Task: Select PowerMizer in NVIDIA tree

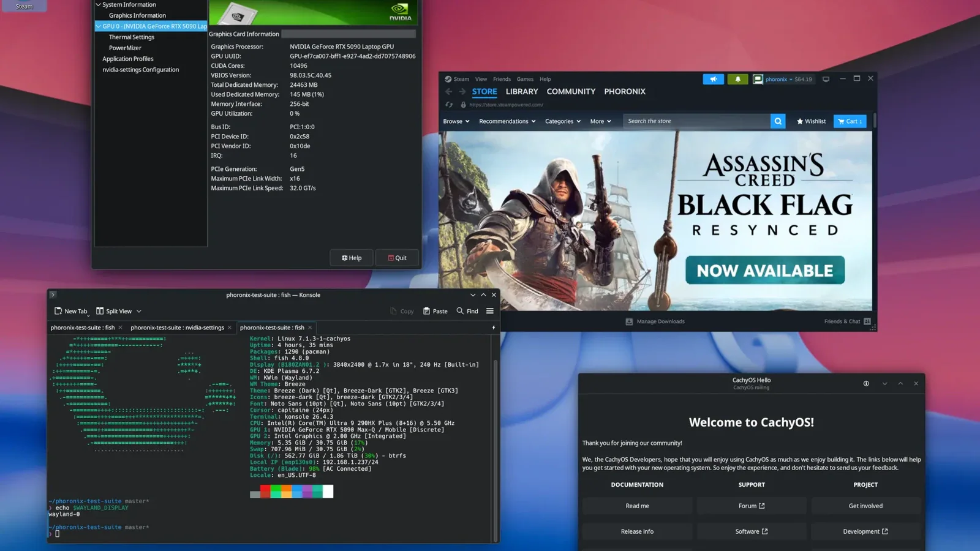Action: pos(125,48)
